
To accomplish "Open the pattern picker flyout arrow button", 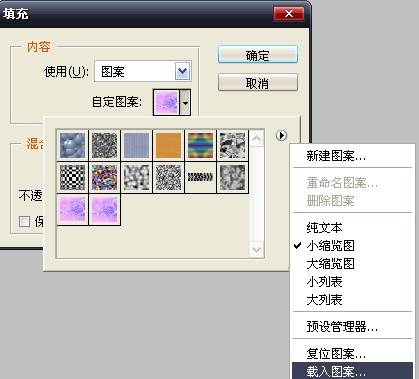I will 281,135.
